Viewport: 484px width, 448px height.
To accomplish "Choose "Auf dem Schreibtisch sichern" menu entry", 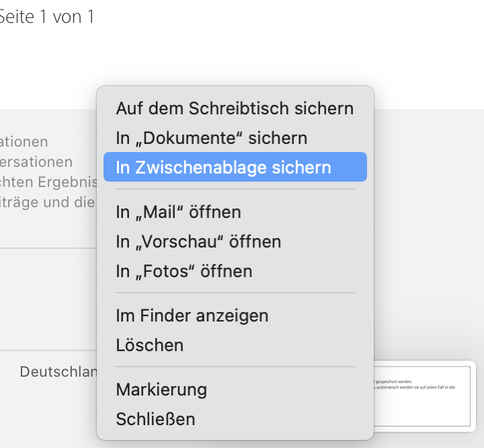I will 235,108.
